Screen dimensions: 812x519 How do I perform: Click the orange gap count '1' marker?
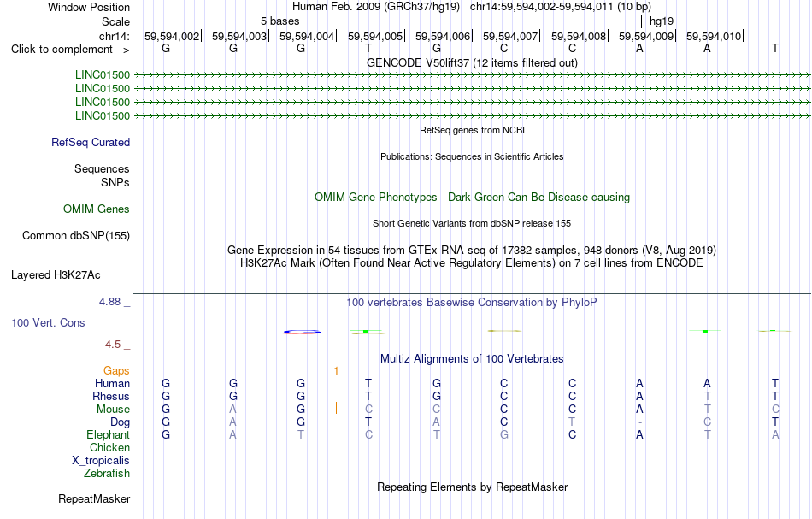(x=336, y=370)
